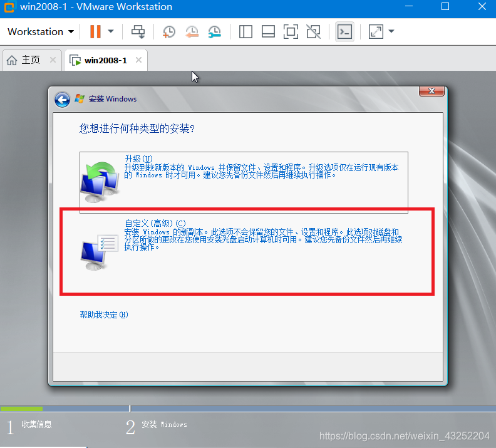Image resolution: width=496 pixels, height=448 pixels.
Task: Click the VMware Workstation title bar logo
Action: pyautogui.click(x=9, y=7)
